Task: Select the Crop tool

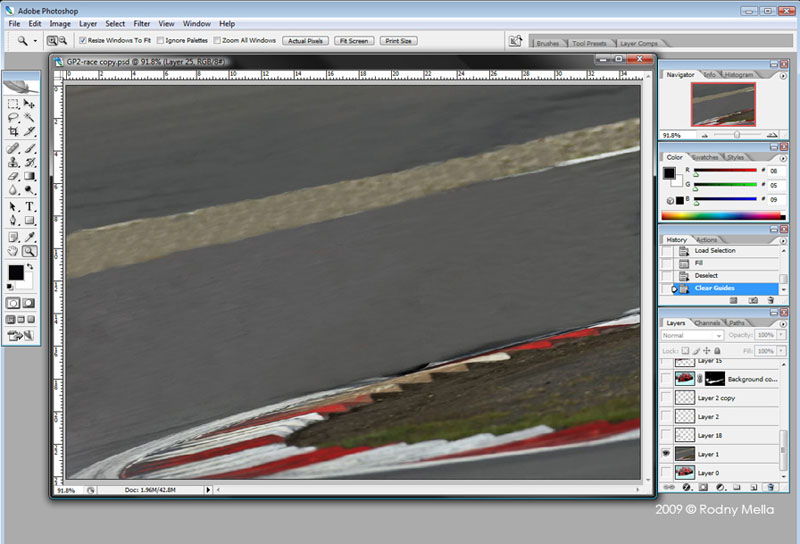Action: 13,131
